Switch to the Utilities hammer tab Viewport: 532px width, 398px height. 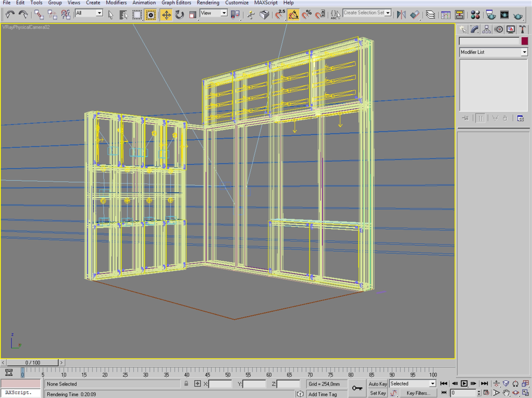tap(522, 29)
